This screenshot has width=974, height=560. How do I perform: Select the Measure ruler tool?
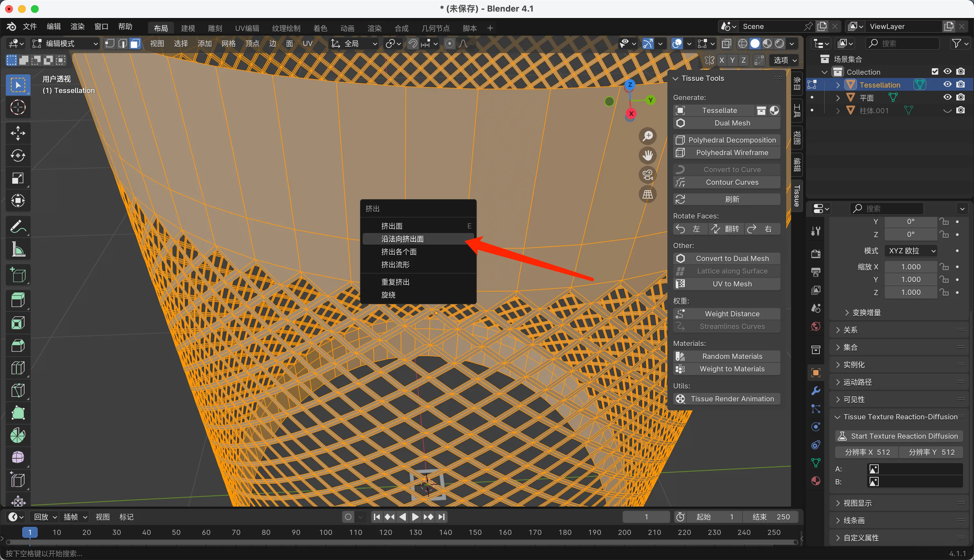tap(18, 250)
